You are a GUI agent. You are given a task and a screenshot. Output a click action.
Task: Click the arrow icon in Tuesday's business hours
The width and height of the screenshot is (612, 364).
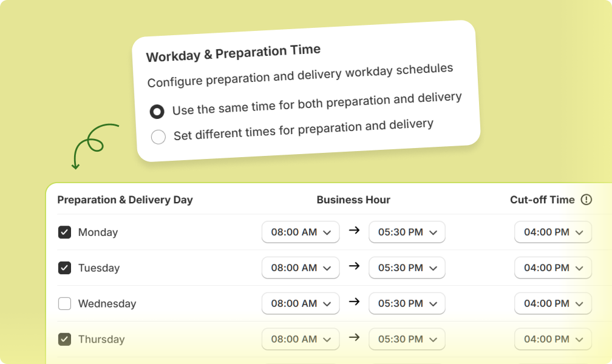355,267
